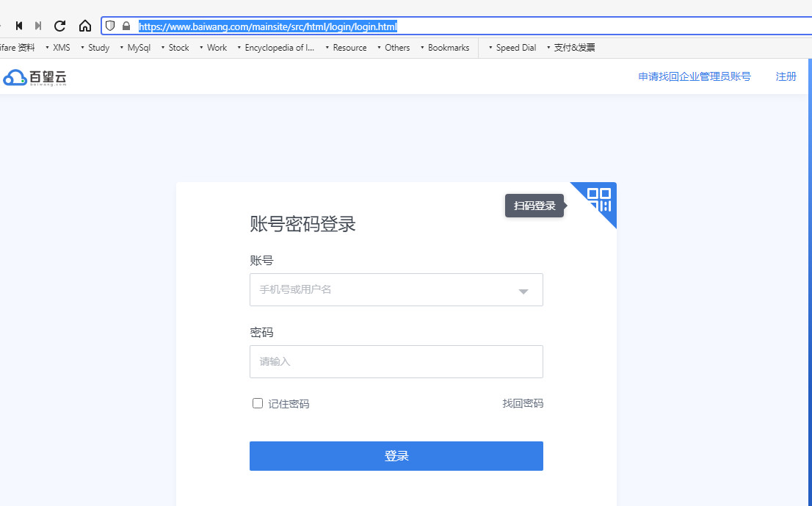Viewport: 812px width, 506px height.
Task: Click the 密码 input field
Action: pos(396,362)
